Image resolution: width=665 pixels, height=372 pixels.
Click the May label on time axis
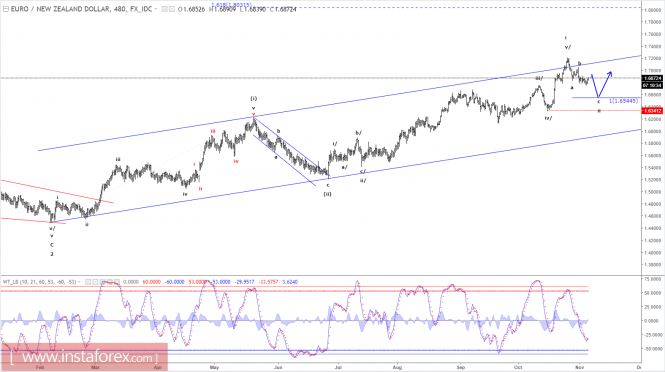click(214, 367)
